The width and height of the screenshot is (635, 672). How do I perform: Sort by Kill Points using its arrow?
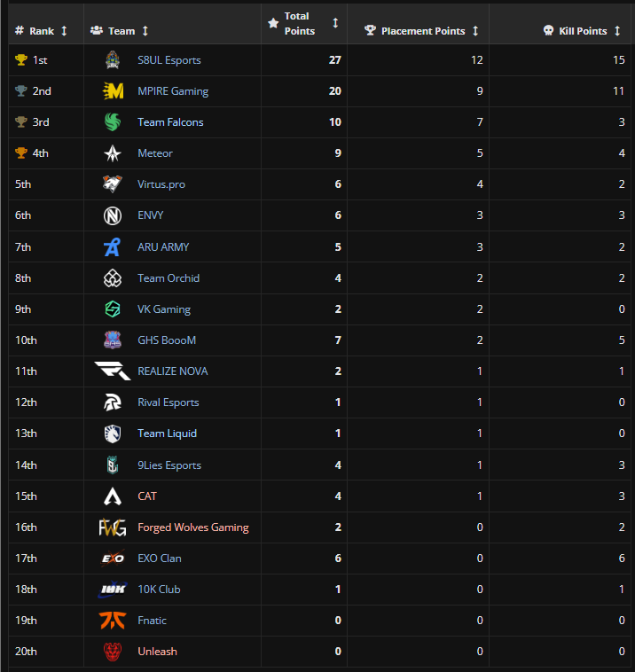(x=617, y=31)
